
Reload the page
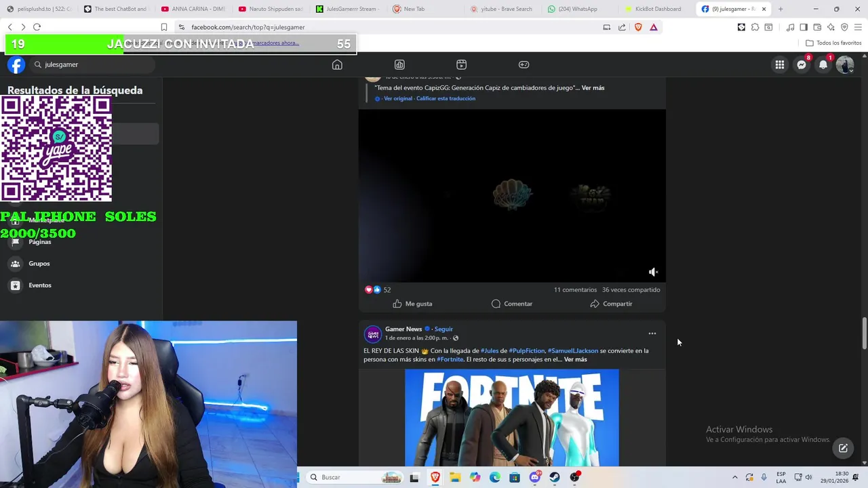pos(37,27)
